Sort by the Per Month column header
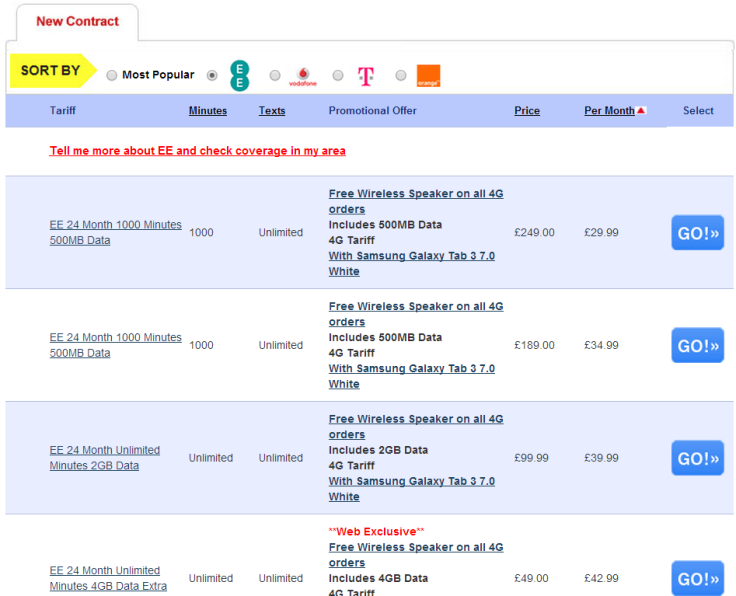 point(609,111)
